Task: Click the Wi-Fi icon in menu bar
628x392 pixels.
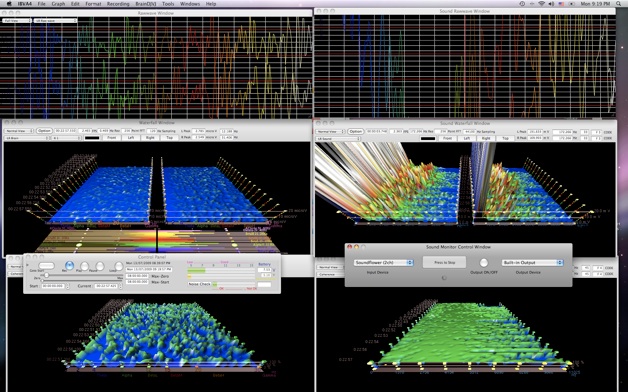Action: pyautogui.click(x=541, y=4)
